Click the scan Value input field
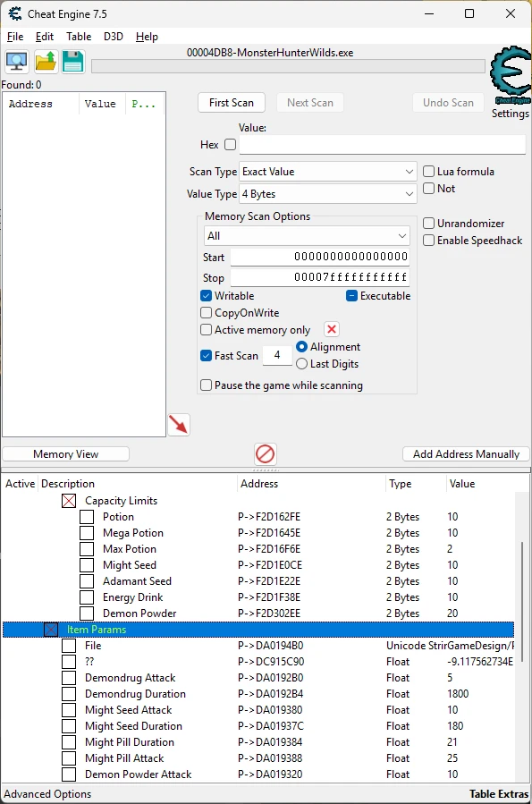Screen dimensions: 532x804 pos(383,145)
